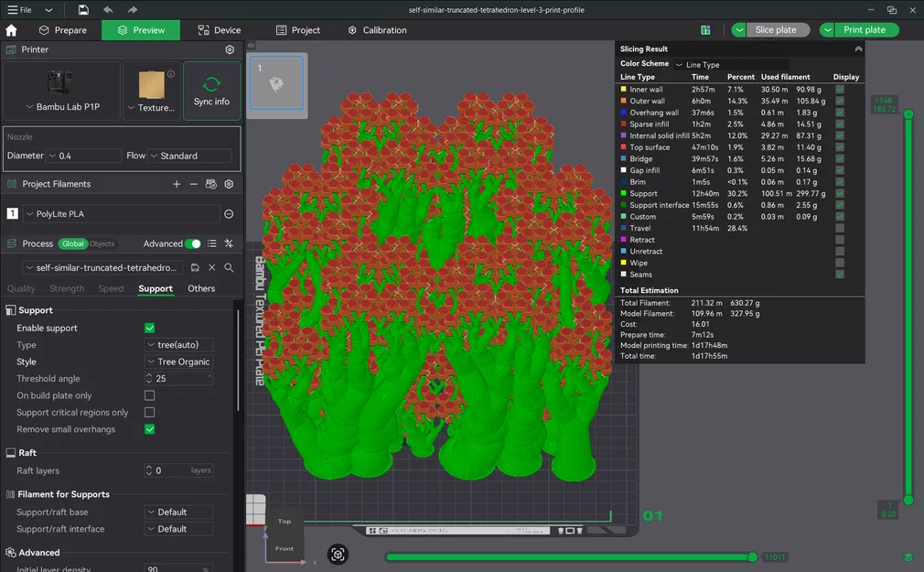Viewport: 924px width, 572px height.
Task: Open the Others settings tab
Action: pos(201,288)
